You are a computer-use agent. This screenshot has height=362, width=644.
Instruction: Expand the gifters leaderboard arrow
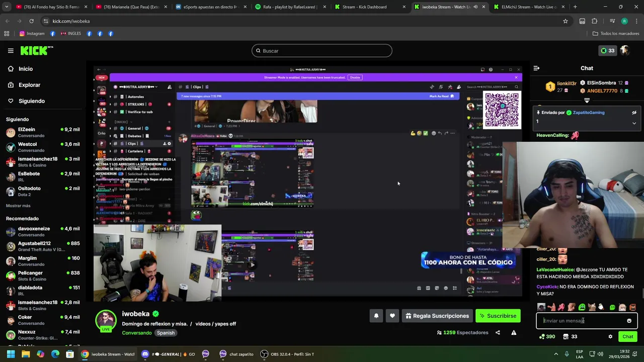(x=587, y=101)
